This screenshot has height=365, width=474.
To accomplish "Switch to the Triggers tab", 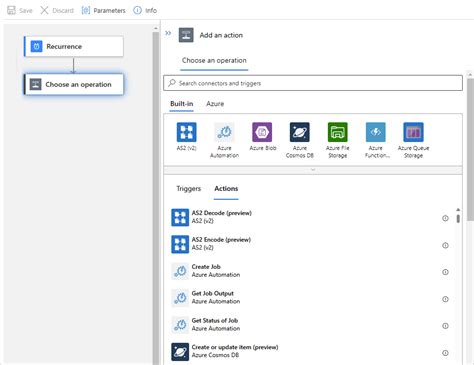I will click(x=189, y=189).
